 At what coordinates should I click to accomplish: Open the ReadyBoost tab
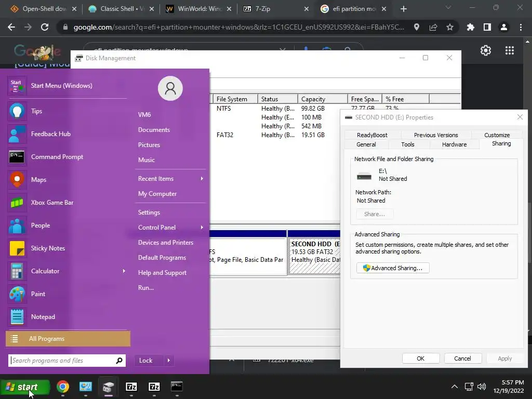pyautogui.click(x=372, y=135)
